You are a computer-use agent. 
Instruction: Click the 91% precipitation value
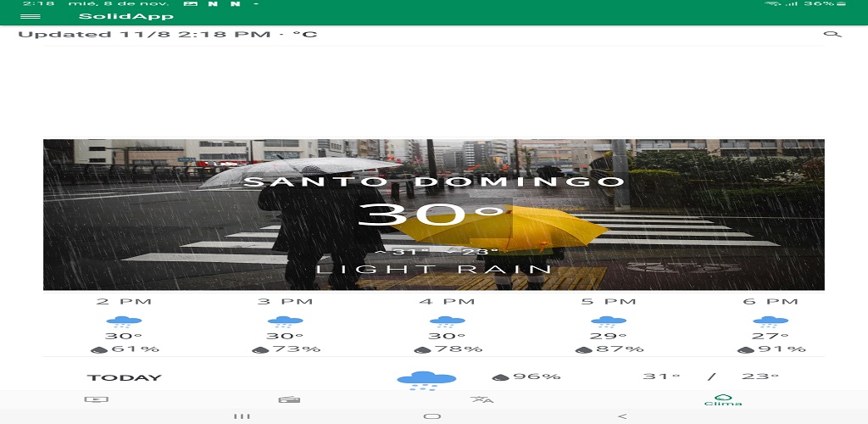click(x=781, y=349)
